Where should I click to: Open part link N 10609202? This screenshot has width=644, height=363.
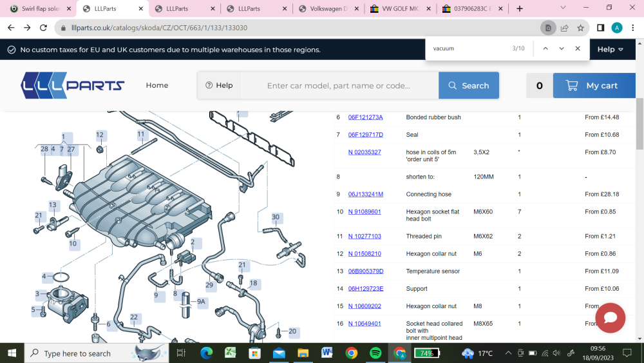click(365, 306)
